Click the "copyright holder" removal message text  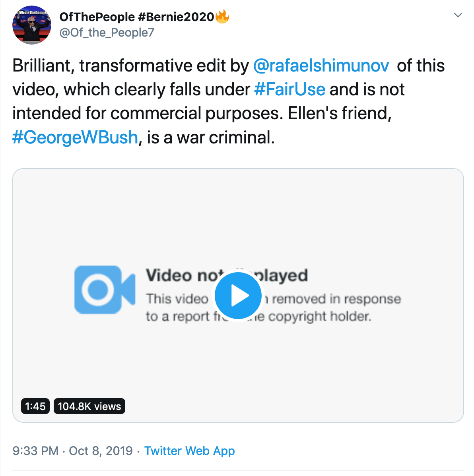click(319, 317)
